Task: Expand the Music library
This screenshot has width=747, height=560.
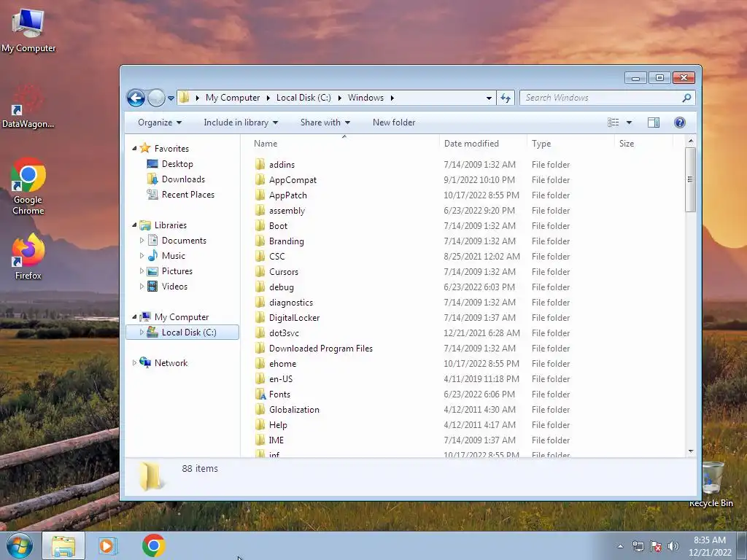Action: click(142, 256)
